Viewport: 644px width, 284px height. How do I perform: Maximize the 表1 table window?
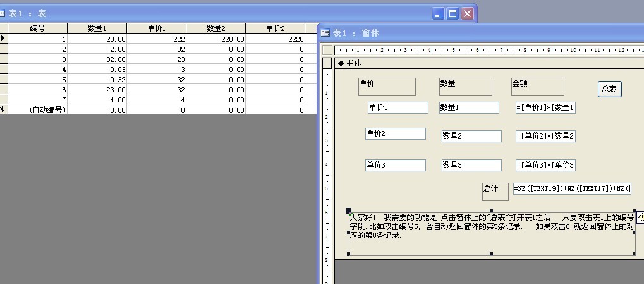pos(453,13)
